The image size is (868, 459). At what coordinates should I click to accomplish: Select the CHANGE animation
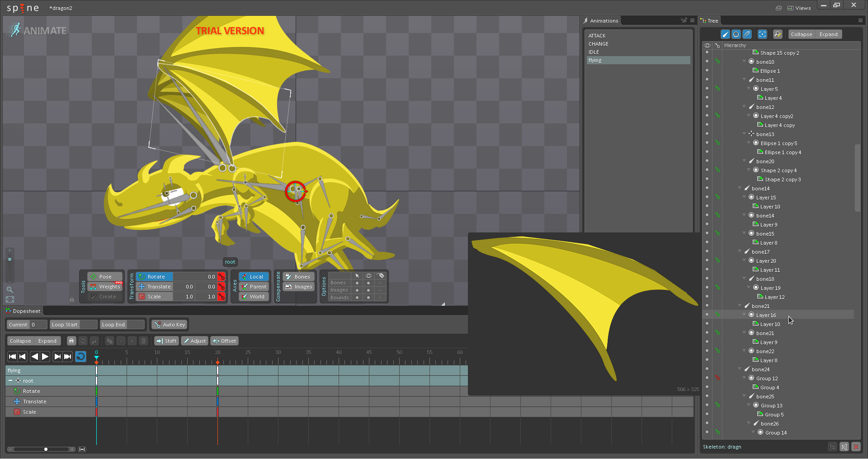tap(638, 44)
